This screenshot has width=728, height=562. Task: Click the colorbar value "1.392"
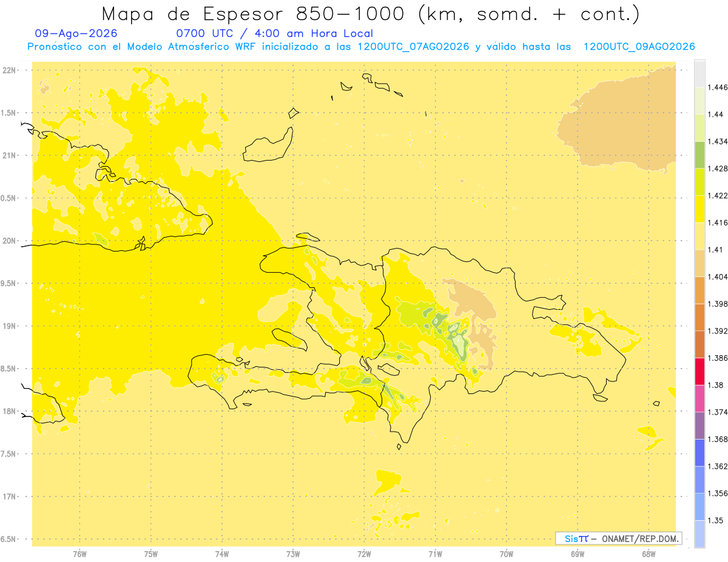[718, 331]
